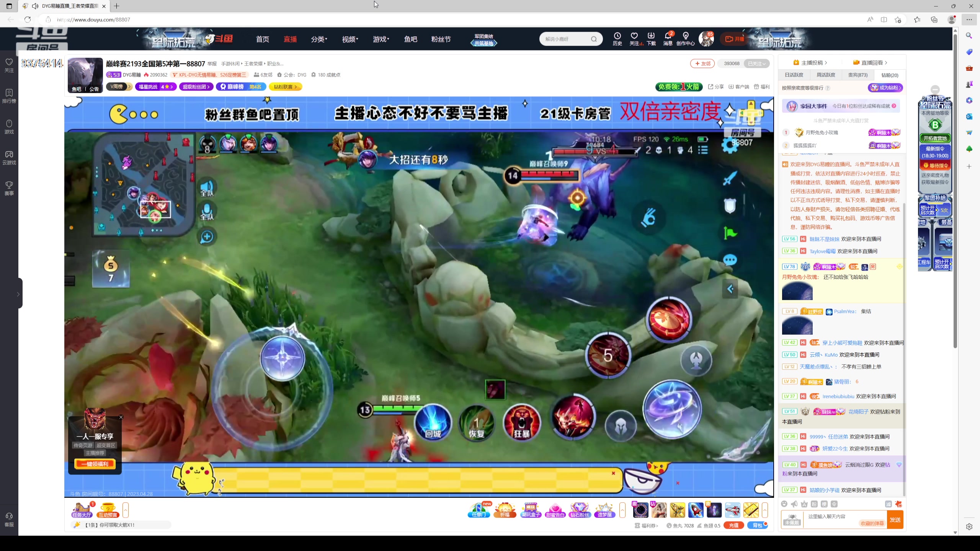Screen dimensions: 980x551
Task: Expand the 分类 category dropdown menu
Action: [x=319, y=39]
